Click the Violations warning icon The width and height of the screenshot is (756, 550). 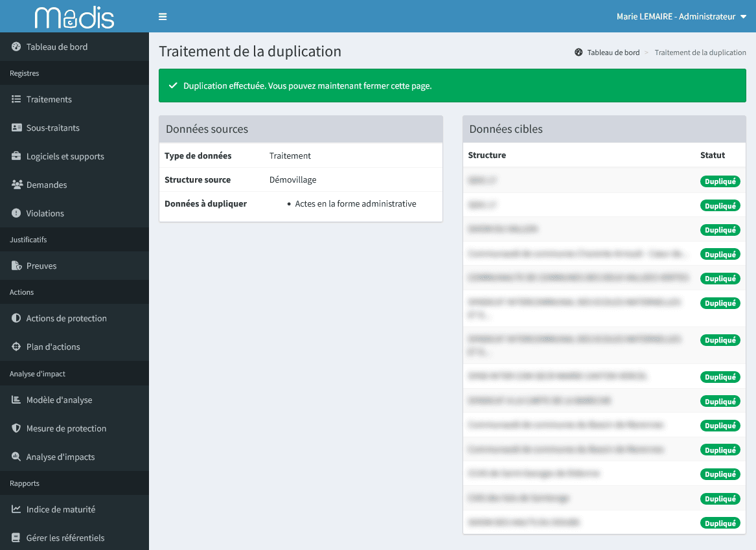click(16, 213)
